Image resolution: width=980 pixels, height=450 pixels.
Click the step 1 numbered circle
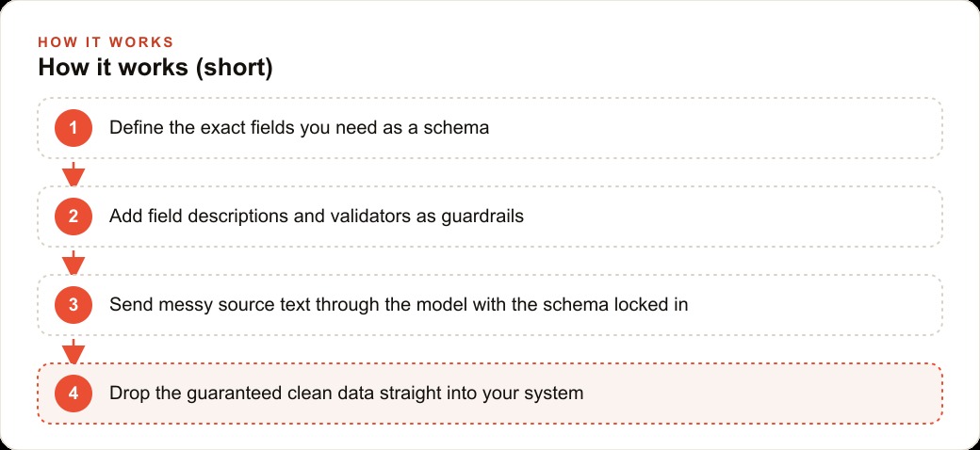pos(73,128)
